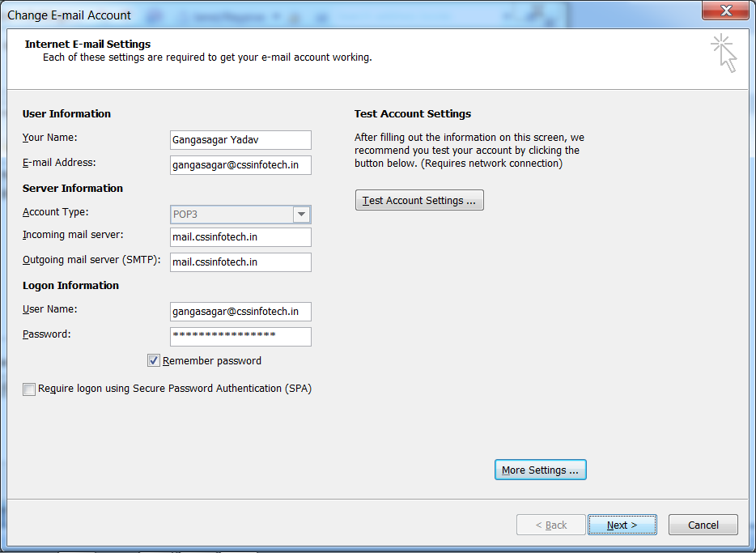Proceed with the Next button
Viewport: 756px width, 553px height.
(x=622, y=525)
